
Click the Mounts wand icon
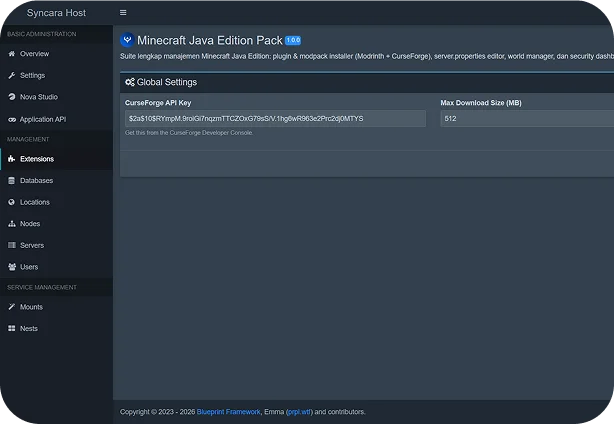click(12, 307)
